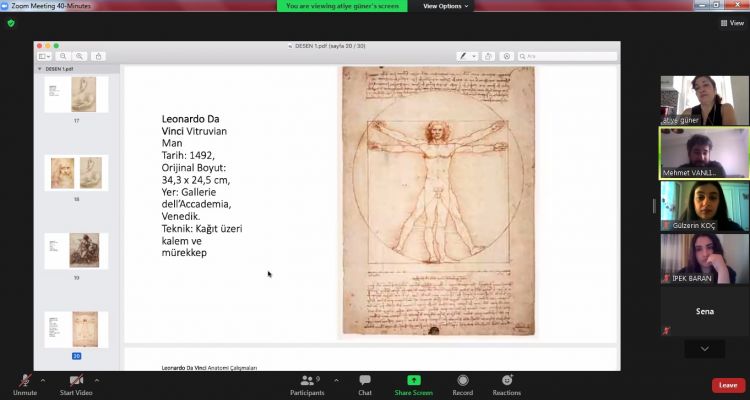Show more participants with down chevron
The width and height of the screenshot is (750, 400).
coord(704,349)
